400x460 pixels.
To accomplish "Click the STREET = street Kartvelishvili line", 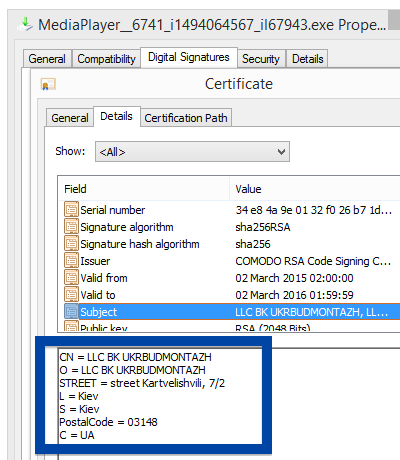I will [x=142, y=383].
